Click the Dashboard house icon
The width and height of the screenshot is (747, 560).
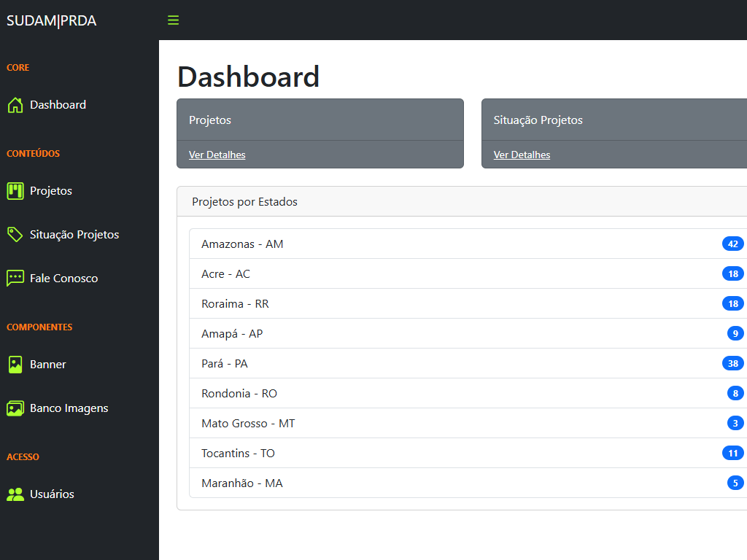[15, 105]
